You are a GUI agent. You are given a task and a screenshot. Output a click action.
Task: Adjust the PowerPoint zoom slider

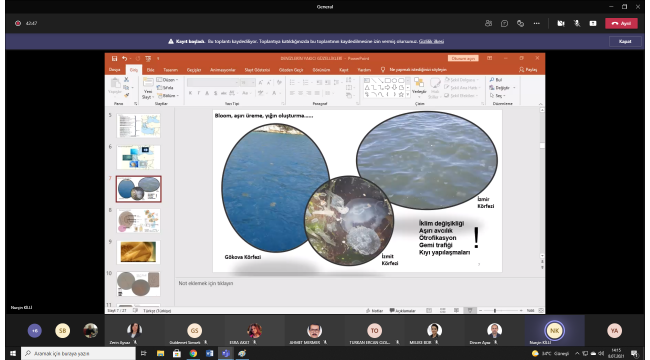pos(495,311)
